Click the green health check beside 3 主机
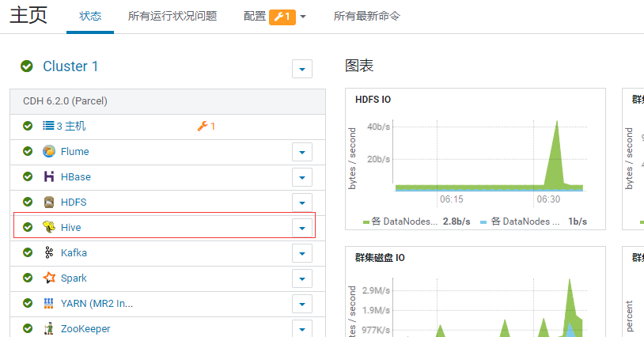Viewport: 644px width, 337px height. click(28, 126)
